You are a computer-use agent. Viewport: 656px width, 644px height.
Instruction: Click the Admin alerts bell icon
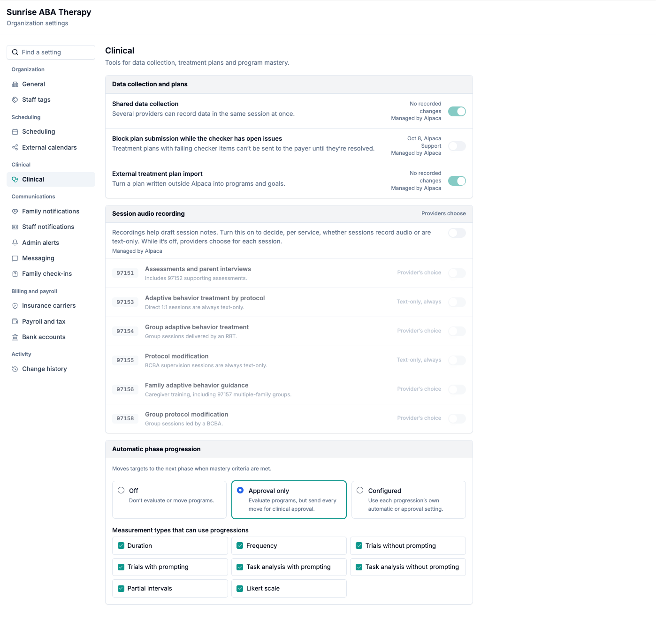15,243
